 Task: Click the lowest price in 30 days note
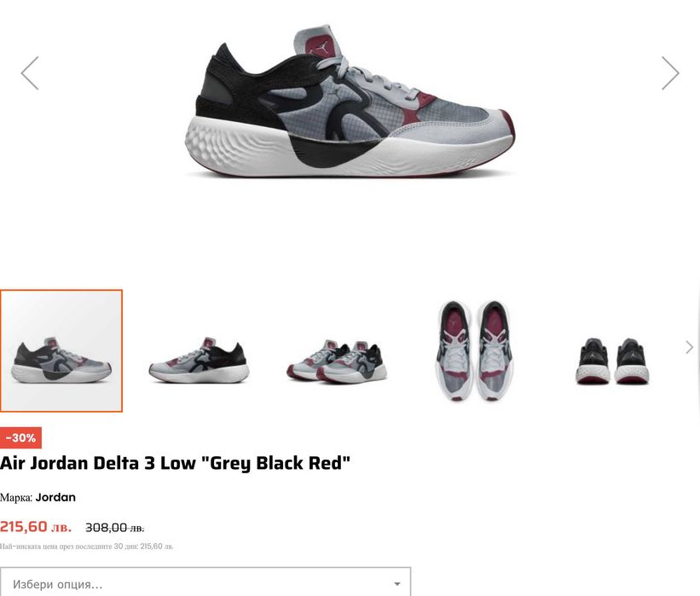pyautogui.click(x=87, y=547)
